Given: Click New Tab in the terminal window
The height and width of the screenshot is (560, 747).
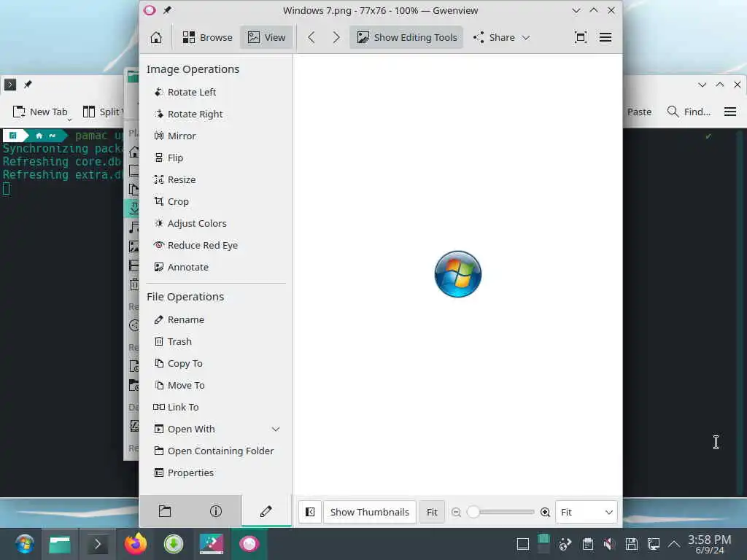Looking at the screenshot, I should click(41, 112).
